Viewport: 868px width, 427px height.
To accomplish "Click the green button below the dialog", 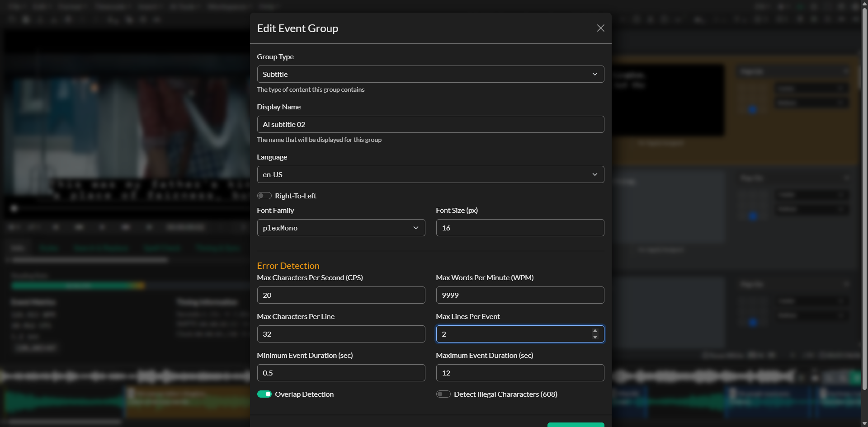I will coord(576,425).
